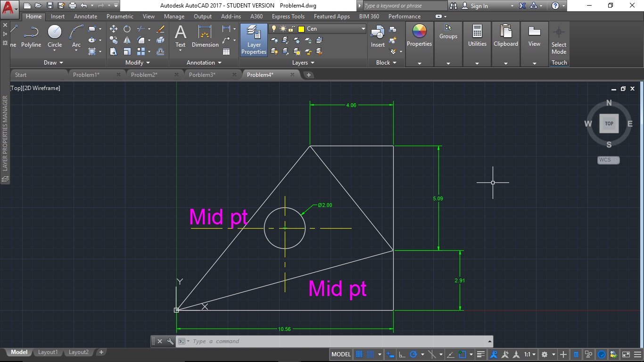This screenshot has height=362, width=644.
Task: Open the Layer Properties manager
Action: (x=253, y=40)
